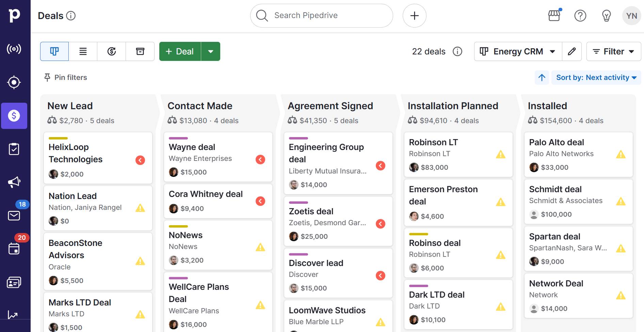Click the Search Pipedrive field
Screen dimensions: 644x332
(x=321, y=15)
